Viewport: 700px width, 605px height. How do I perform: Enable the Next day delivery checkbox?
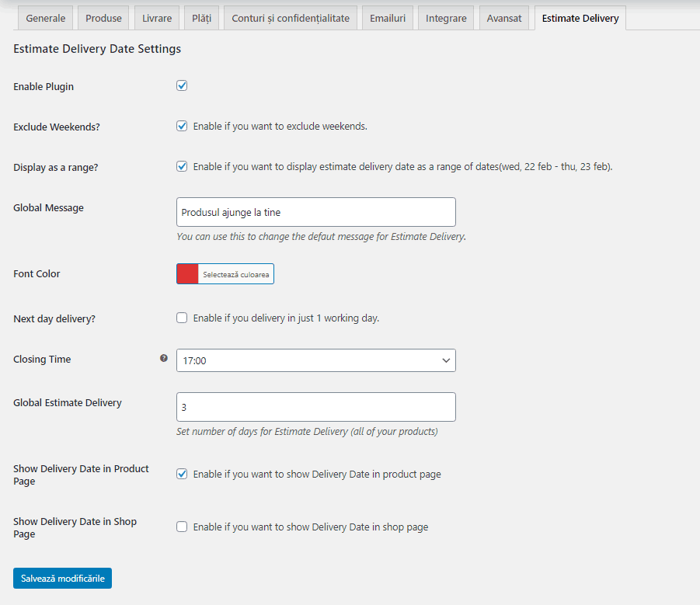(182, 318)
